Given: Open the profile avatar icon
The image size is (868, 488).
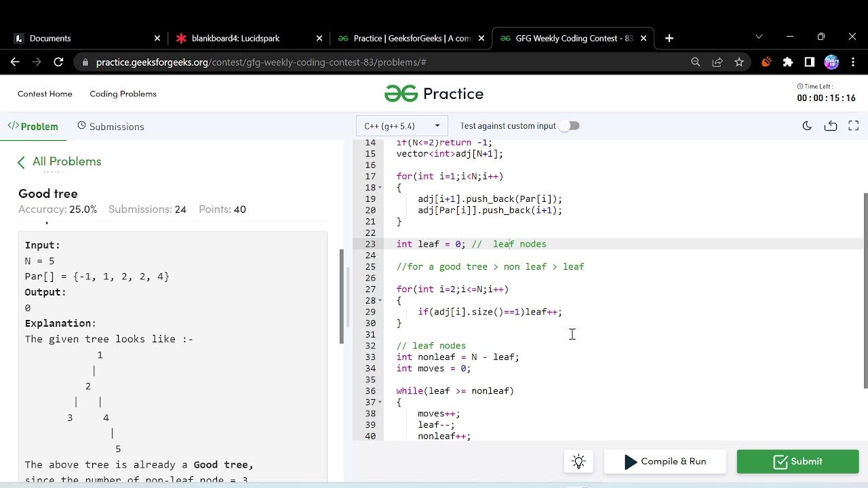Looking at the screenshot, I should [831, 62].
